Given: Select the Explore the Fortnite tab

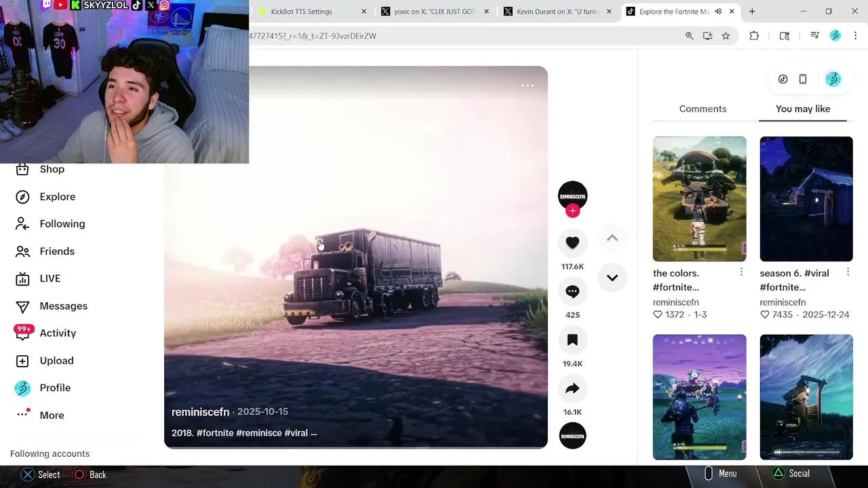Looking at the screenshot, I should [x=674, y=12].
